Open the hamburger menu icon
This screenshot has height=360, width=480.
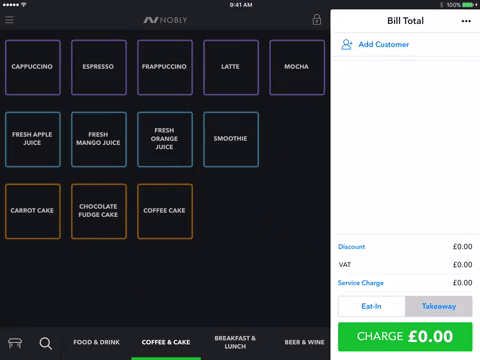pyautogui.click(x=9, y=20)
